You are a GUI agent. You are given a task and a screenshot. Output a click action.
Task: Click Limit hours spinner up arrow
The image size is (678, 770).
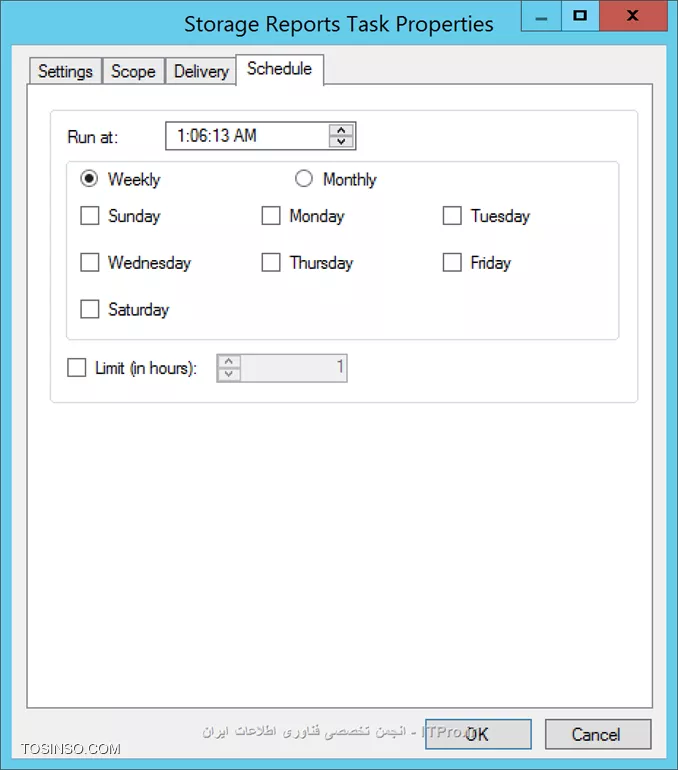click(x=230, y=362)
